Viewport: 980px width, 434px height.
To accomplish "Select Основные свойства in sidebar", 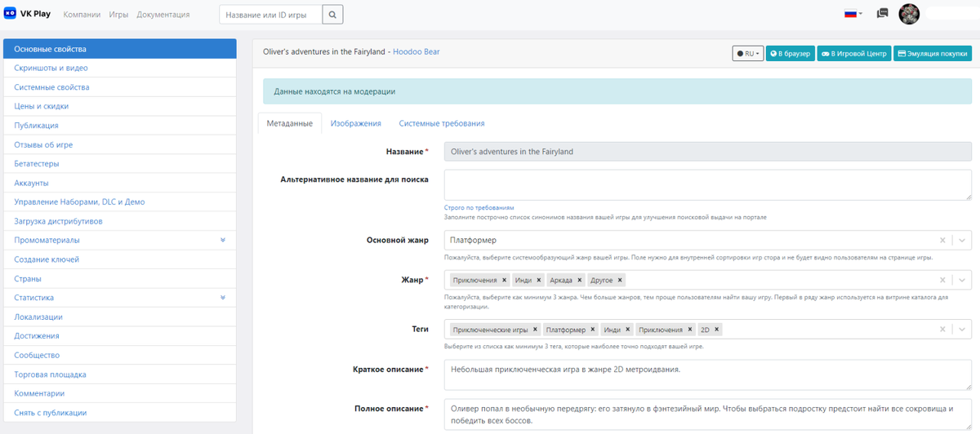I will (120, 49).
